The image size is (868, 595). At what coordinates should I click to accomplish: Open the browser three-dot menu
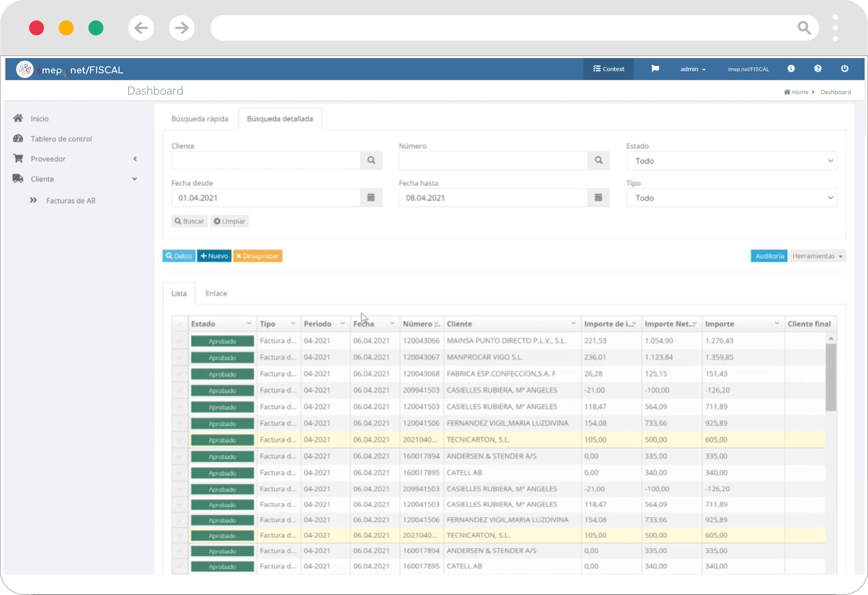pyautogui.click(x=836, y=28)
